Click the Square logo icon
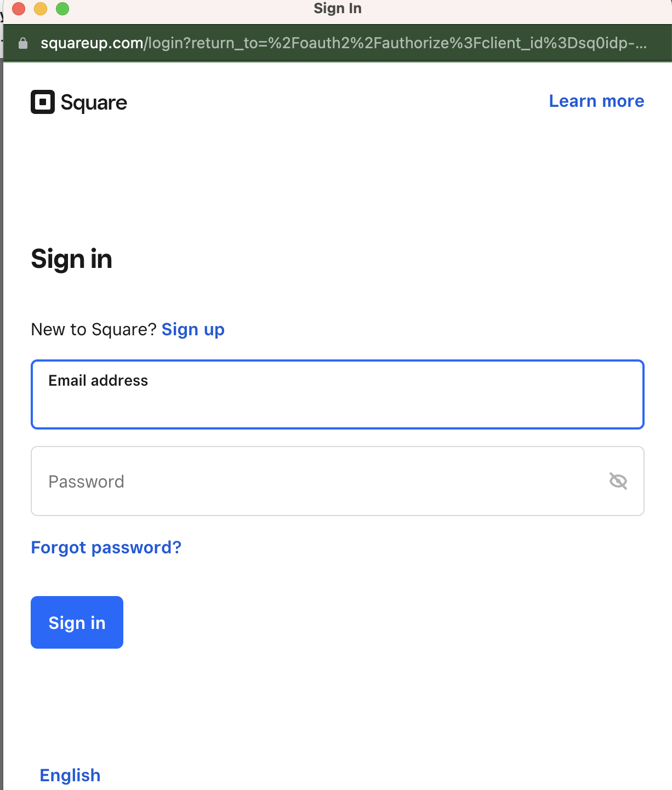Viewport: 672px width, 790px height. [x=43, y=102]
